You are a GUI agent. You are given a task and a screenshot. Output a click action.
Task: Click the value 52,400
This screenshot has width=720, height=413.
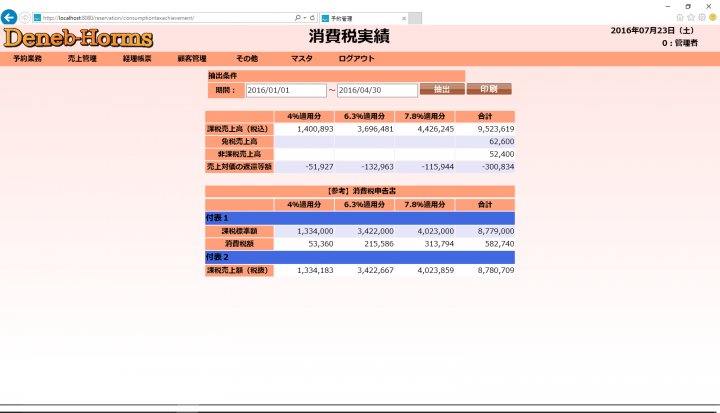(x=501, y=154)
